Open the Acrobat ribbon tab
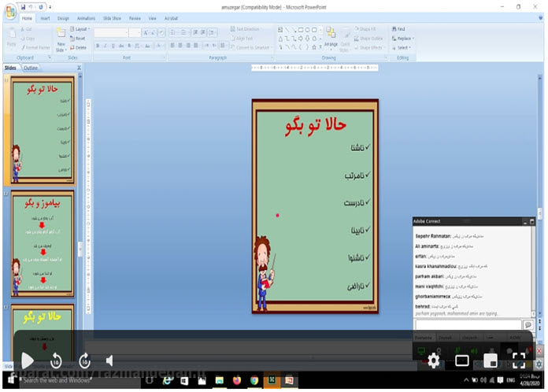Viewport: 548px width, 392px height. click(172, 18)
